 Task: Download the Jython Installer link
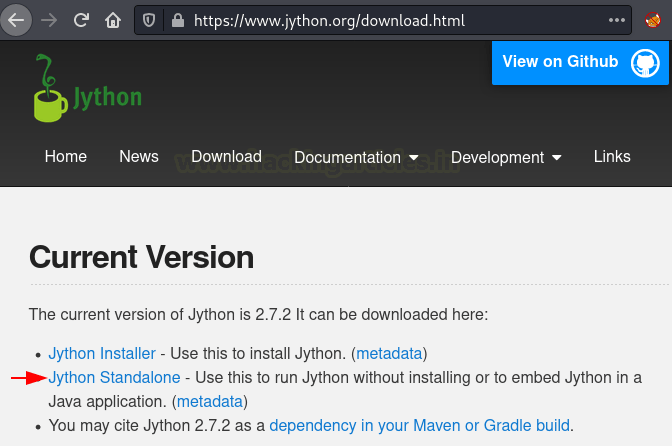coord(102,353)
